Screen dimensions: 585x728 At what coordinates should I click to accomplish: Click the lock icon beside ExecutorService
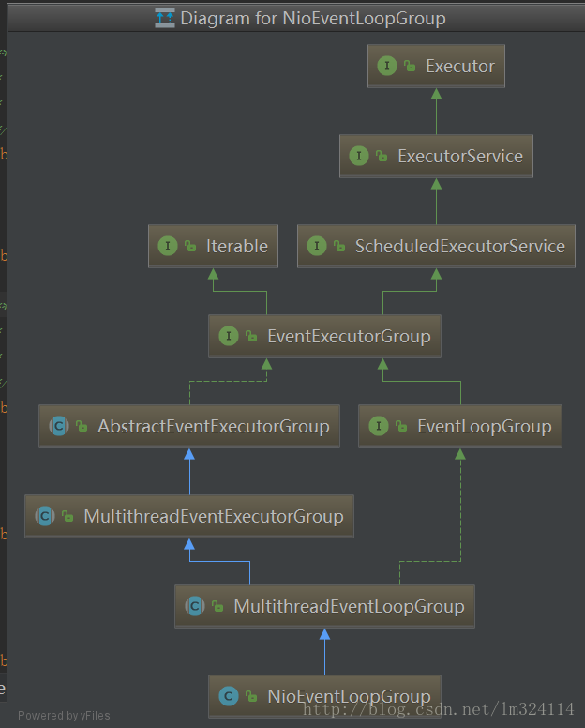pyautogui.click(x=382, y=156)
